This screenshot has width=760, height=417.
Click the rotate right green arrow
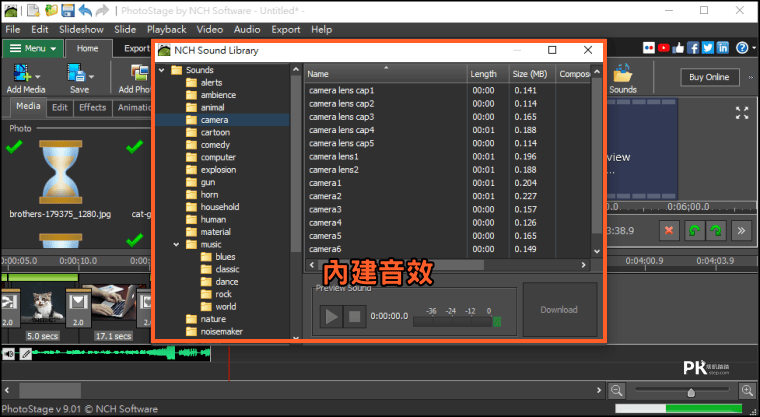716,231
